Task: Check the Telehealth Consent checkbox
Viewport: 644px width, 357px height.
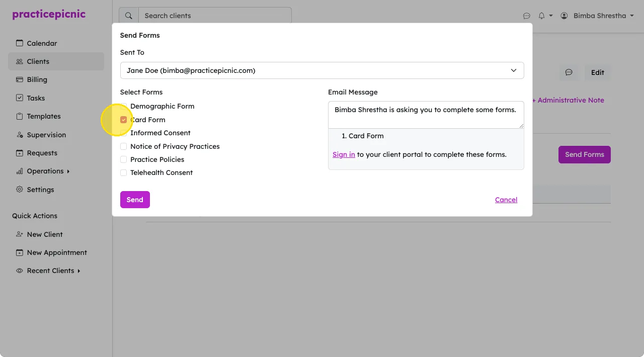Action: 123,172
